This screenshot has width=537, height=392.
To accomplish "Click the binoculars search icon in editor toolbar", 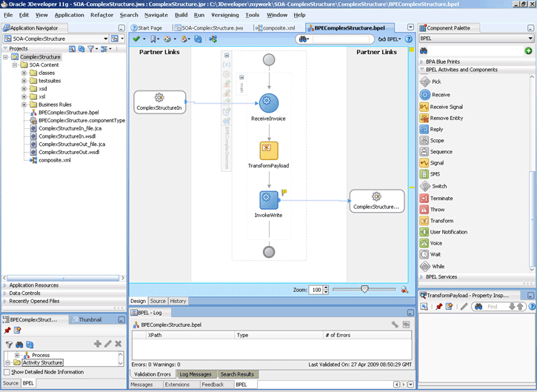I will click(x=304, y=39).
